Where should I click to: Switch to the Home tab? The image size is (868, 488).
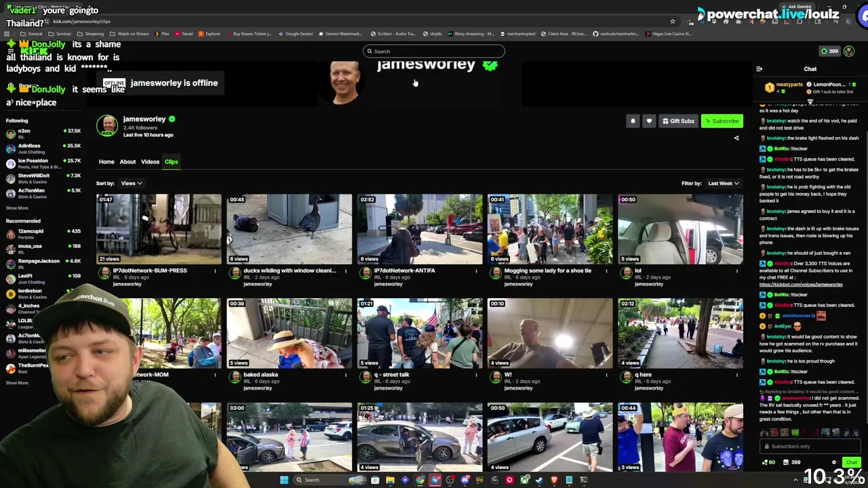pyautogui.click(x=106, y=162)
